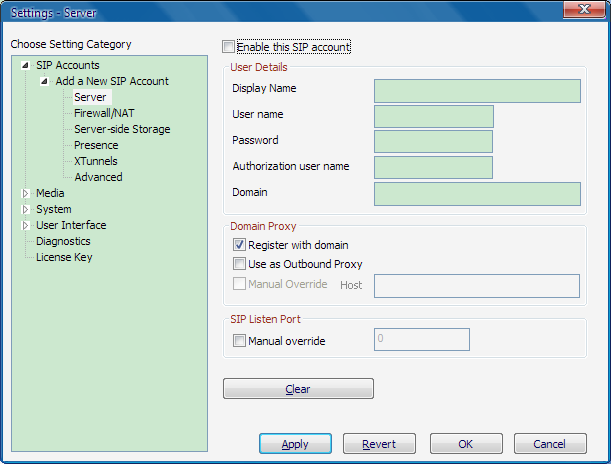Viewport: 611px width, 464px height.
Task: Select License Key category
Action: click(x=64, y=257)
